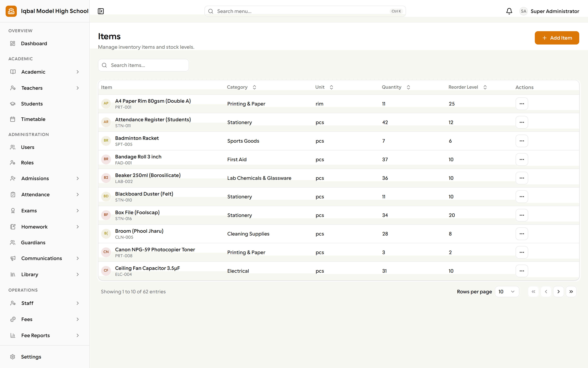Viewport: 588px width, 368px height.
Task: Go to the first page of items
Action: point(533,292)
